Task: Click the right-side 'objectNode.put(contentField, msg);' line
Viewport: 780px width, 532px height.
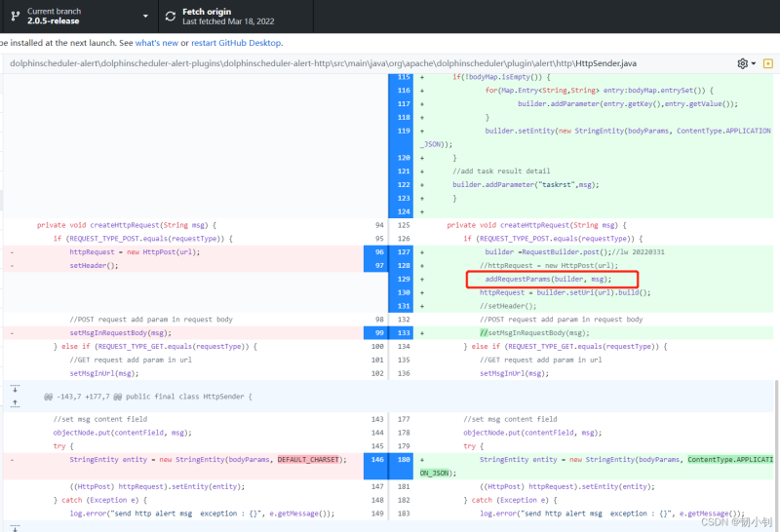Action: (x=532, y=433)
